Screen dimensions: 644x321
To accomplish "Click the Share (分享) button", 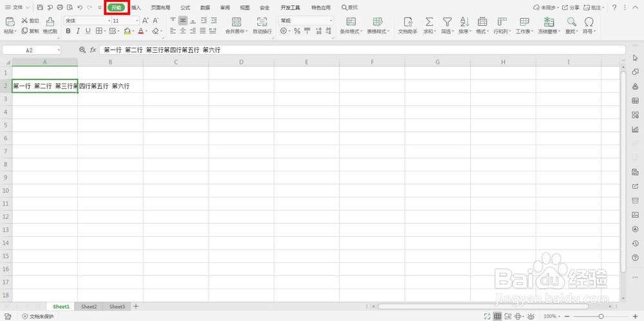I will click(571, 7).
